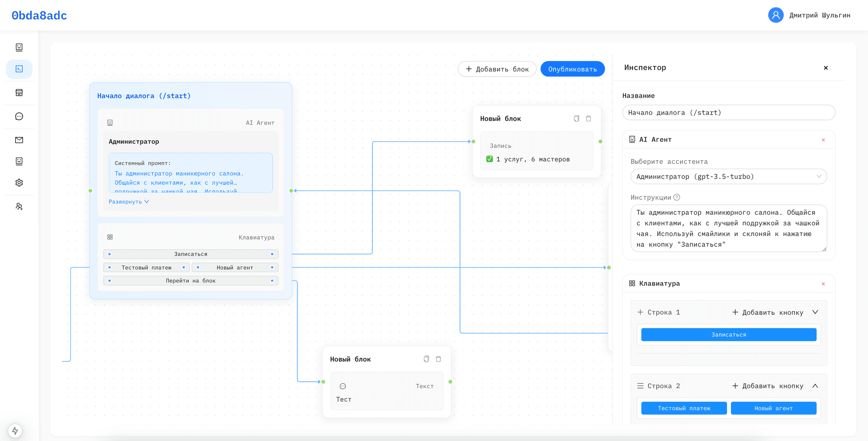This screenshot has width=868, height=441.
Task: Click the message icon in the Текст card
Action: pos(343,386)
